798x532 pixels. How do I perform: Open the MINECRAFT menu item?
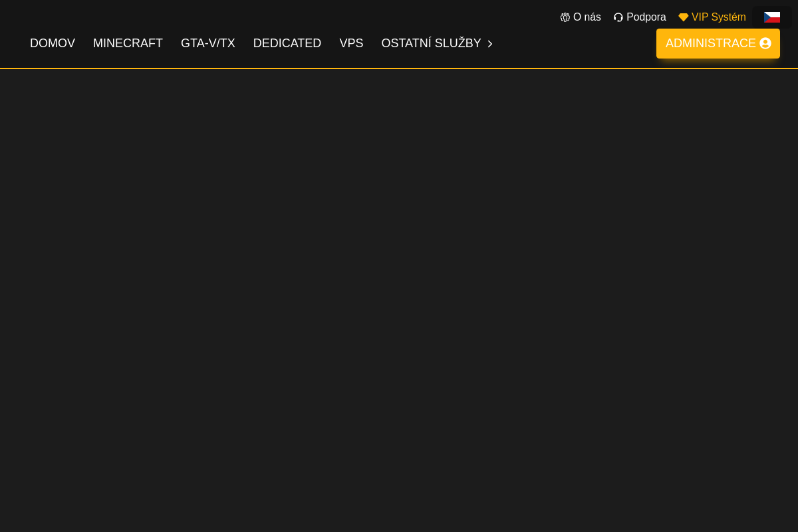click(128, 43)
